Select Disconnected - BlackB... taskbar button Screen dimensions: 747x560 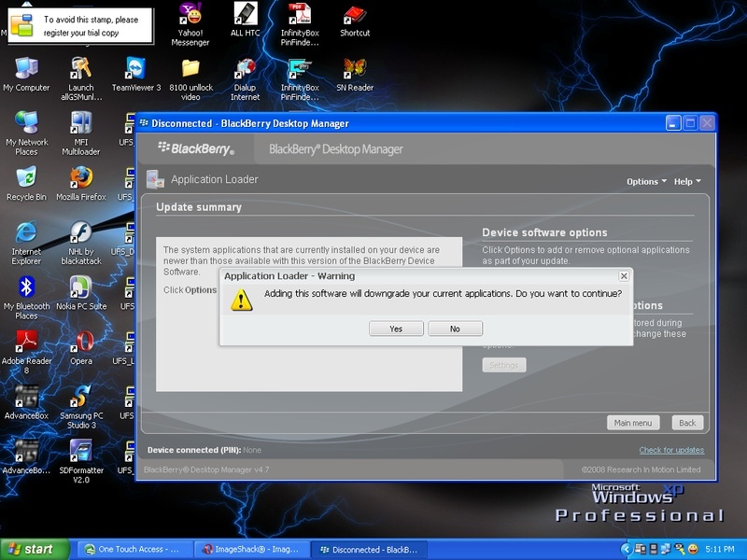click(369, 550)
